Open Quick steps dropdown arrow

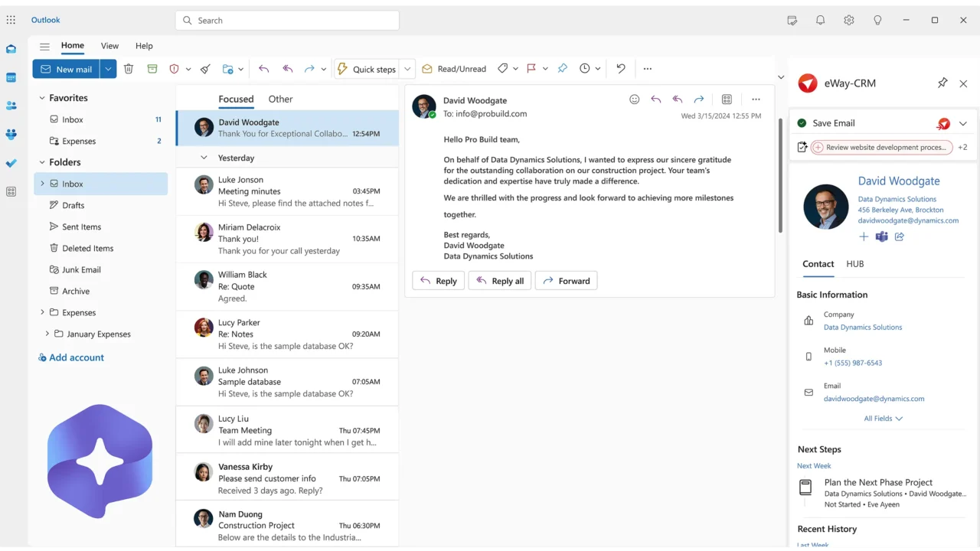tap(407, 69)
